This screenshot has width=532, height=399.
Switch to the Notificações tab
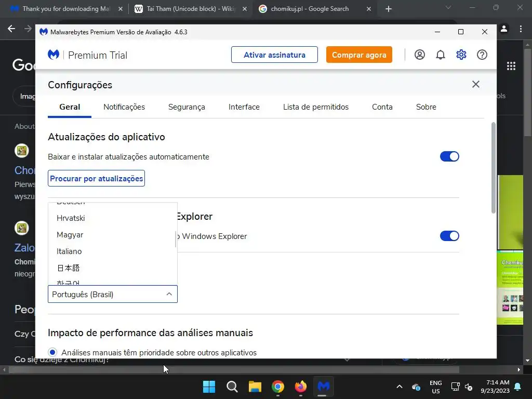pyautogui.click(x=124, y=107)
